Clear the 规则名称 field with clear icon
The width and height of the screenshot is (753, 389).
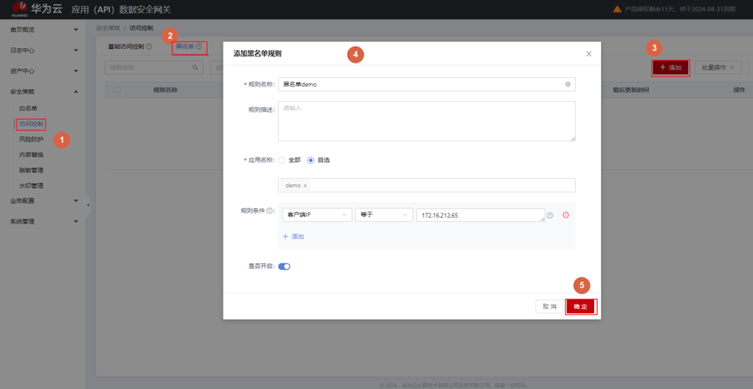pyautogui.click(x=568, y=84)
